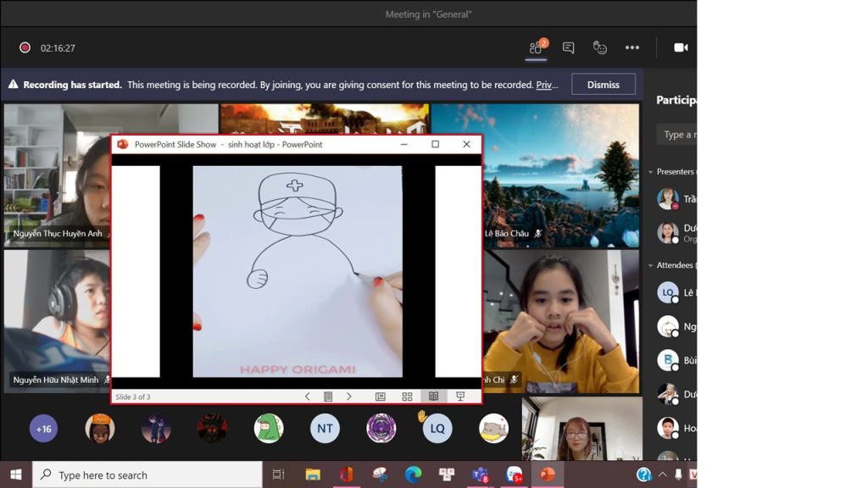Image resolution: width=868 pixels, height=488 pixels.
Task: Open the More actions ellipsis menu
Action: [x=632, y=47]
